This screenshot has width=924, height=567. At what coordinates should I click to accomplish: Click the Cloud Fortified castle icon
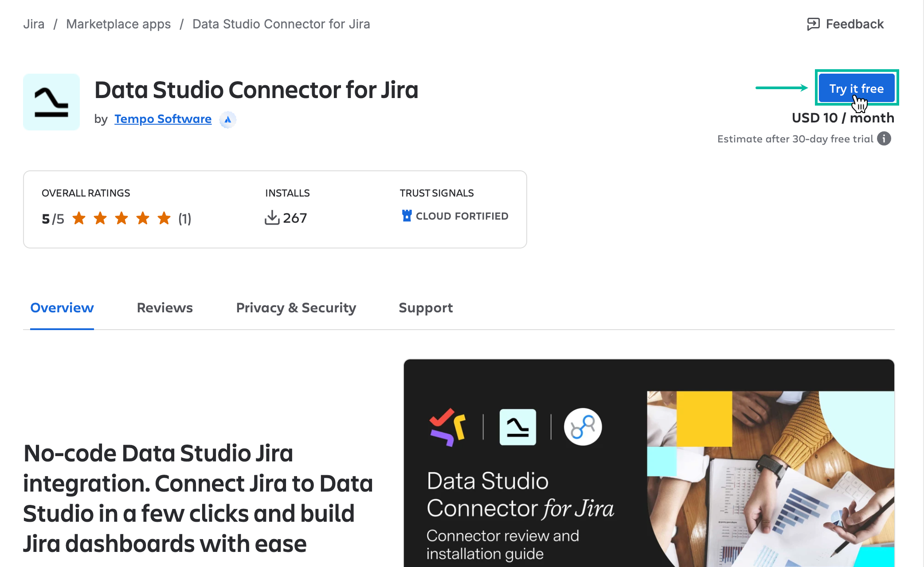[407, 216]
